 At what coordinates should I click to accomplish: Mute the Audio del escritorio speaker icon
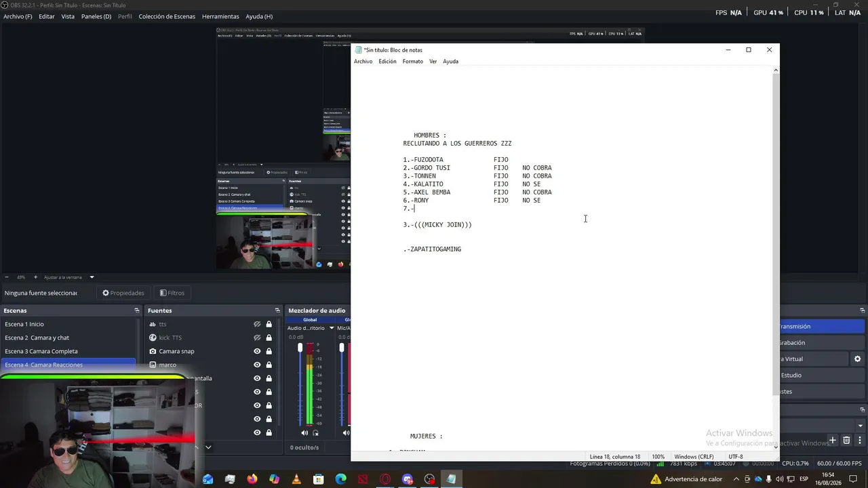[x=304, y=432]
